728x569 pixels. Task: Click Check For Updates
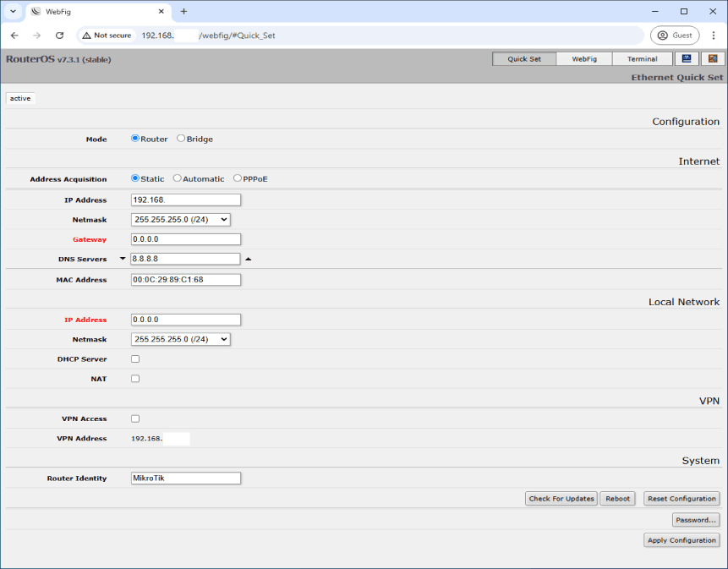(561, 498)
